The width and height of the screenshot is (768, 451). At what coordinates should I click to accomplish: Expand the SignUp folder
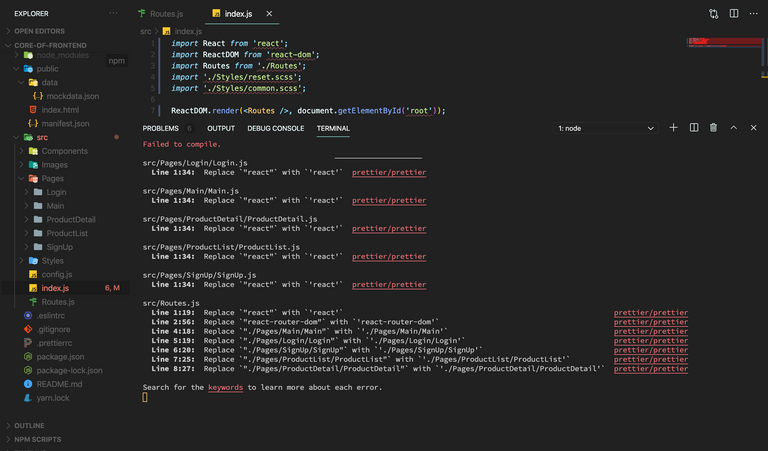(x=59, y=247)
